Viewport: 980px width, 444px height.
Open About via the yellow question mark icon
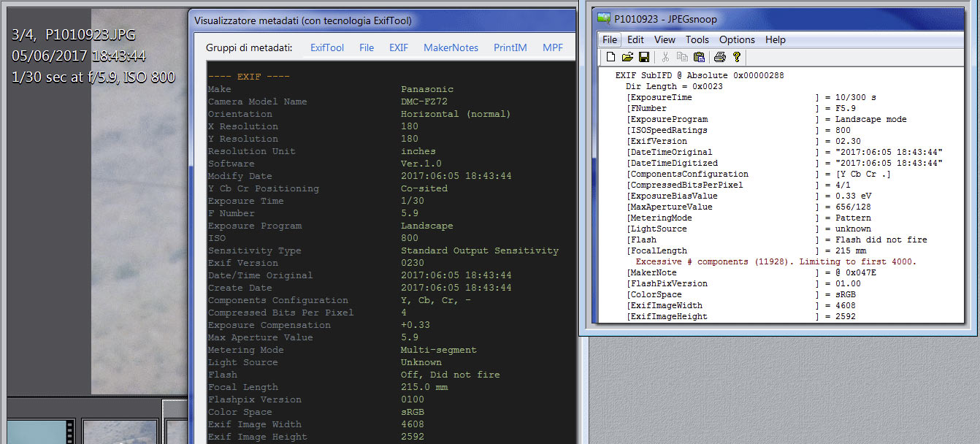tap(737, 57)
